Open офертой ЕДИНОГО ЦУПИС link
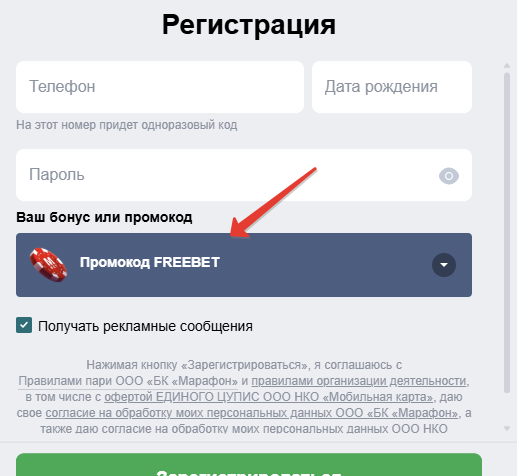 [x=269, y=397]
